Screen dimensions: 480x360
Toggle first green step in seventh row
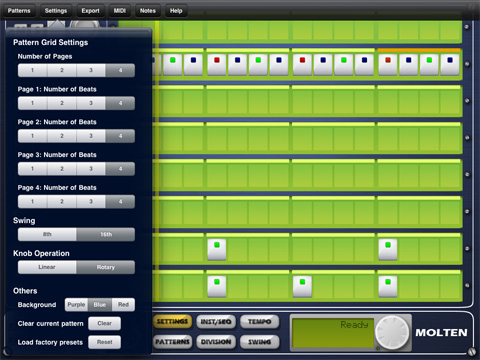(217, 249)
